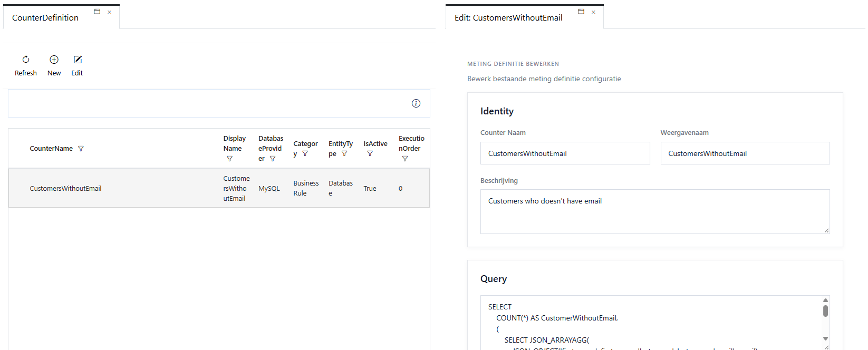Screen dimensions: 868x350
Task: Click the Query scrollbar thumb
Action: pos(826,311)
